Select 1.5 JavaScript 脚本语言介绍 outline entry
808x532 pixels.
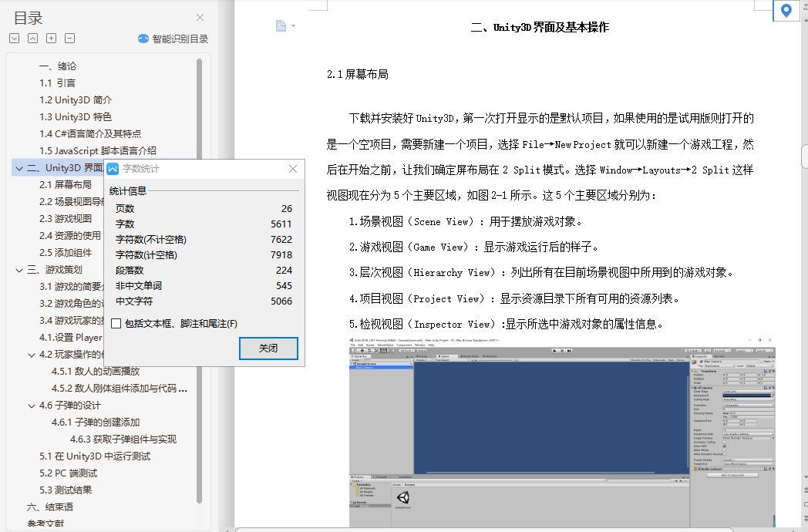[98, 151]
